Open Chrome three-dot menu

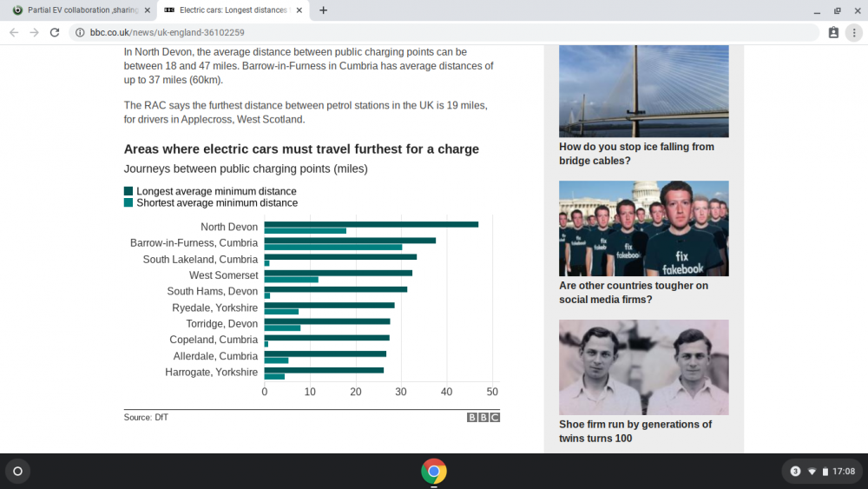tap(854, 33)
